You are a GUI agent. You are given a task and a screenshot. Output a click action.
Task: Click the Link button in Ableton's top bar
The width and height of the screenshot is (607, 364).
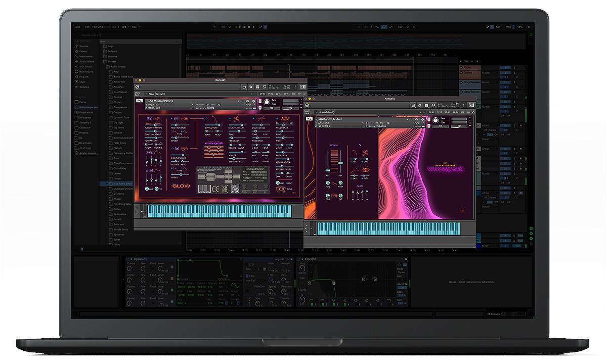click(78, 27)
